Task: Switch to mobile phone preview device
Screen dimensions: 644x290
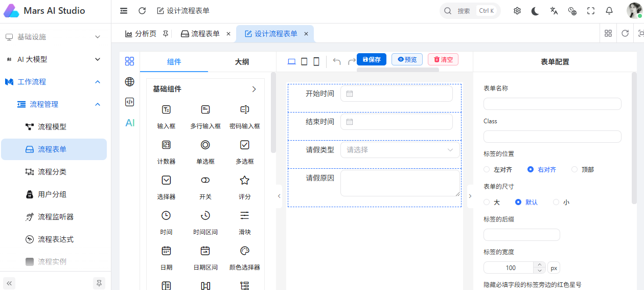Action: (x=316, y=61)
